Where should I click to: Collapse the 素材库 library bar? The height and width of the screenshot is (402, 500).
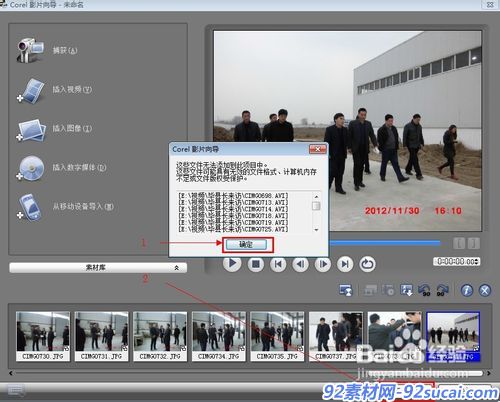coord(98,267)
